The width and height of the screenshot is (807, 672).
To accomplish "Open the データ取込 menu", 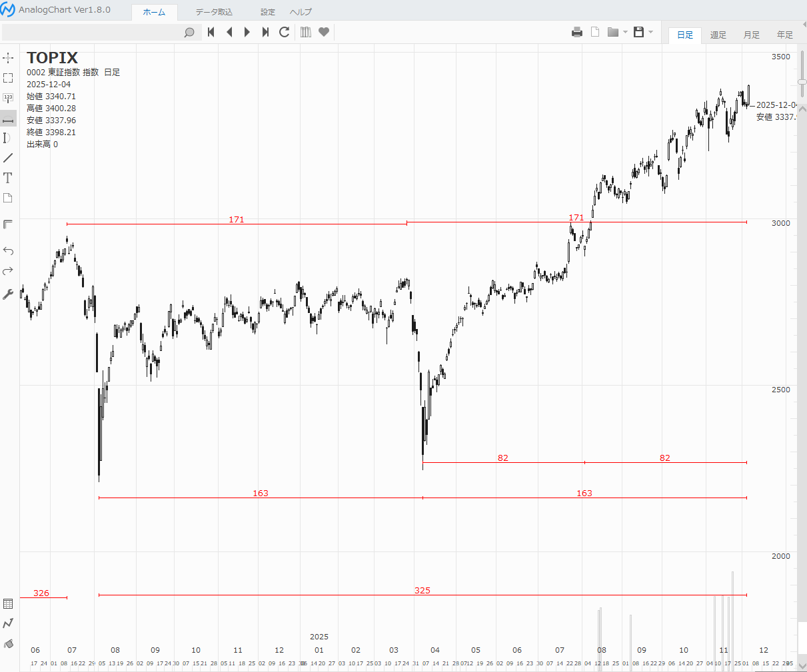I will coord(214,12).
